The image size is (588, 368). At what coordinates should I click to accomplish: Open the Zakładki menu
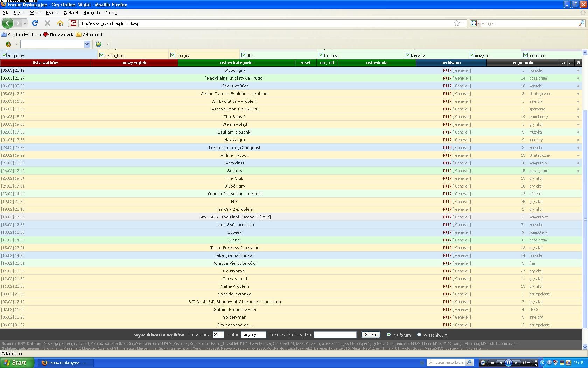click(x=71, y=13)
